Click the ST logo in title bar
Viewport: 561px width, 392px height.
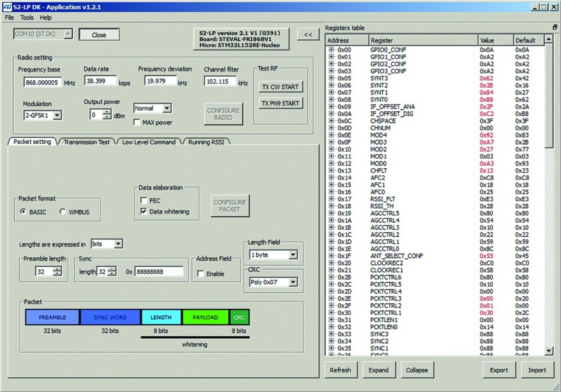pos(7,7)
